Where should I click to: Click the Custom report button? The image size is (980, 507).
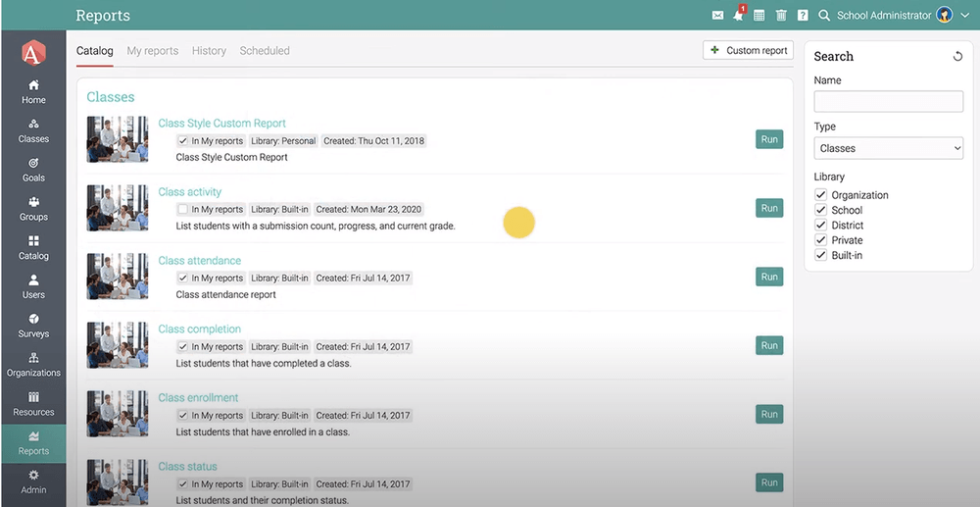click(x=748, y=50)
